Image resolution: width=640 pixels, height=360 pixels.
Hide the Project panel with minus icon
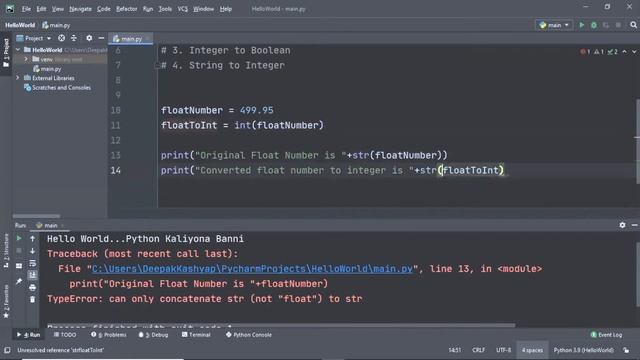click(x=101, y=38)
